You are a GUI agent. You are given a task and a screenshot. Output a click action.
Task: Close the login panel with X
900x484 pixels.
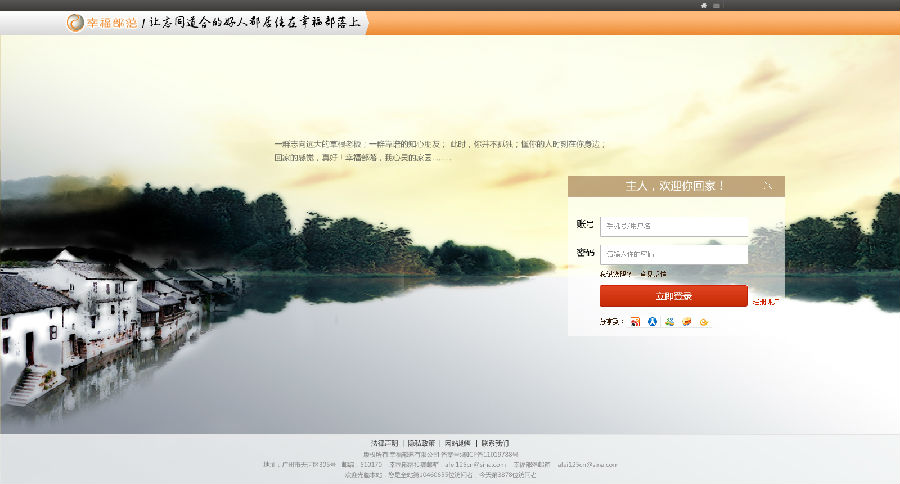768,186
